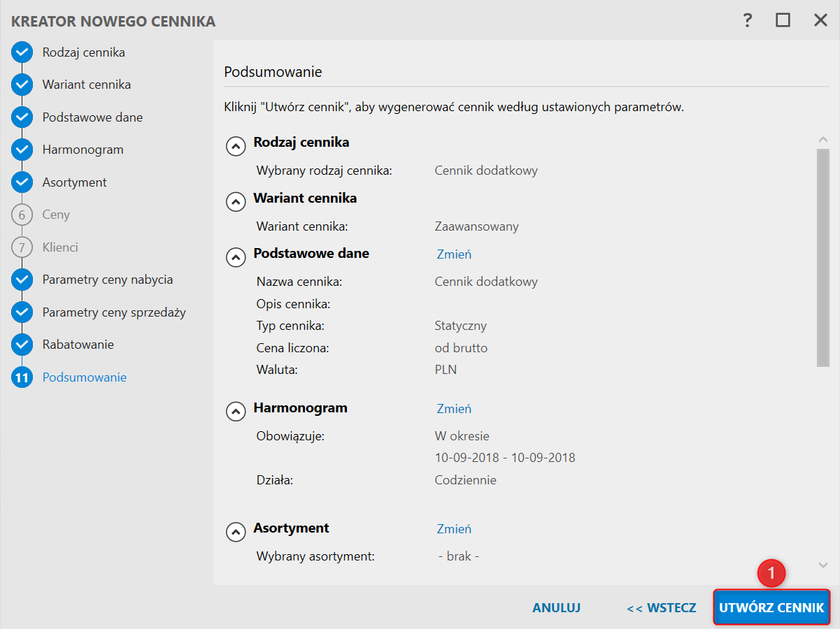Viewport: 840px width, 629px height.
Task: Collapse the Harmonogram summary section
Action: coord(236,412)
